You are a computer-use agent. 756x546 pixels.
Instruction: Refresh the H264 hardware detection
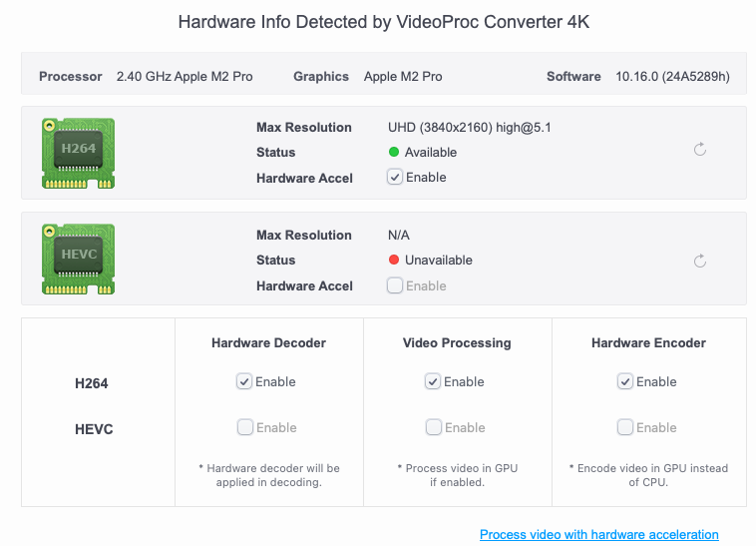(700, 150)
